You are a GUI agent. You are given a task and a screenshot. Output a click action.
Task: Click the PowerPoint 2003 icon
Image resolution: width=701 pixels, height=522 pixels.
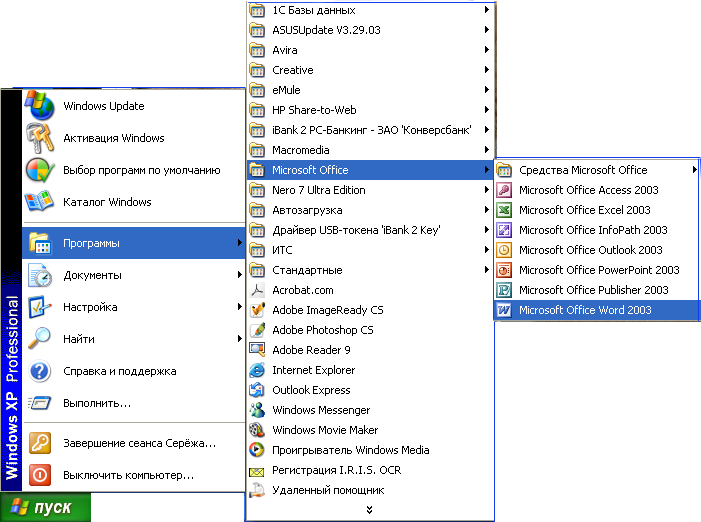tap(504, 270)
